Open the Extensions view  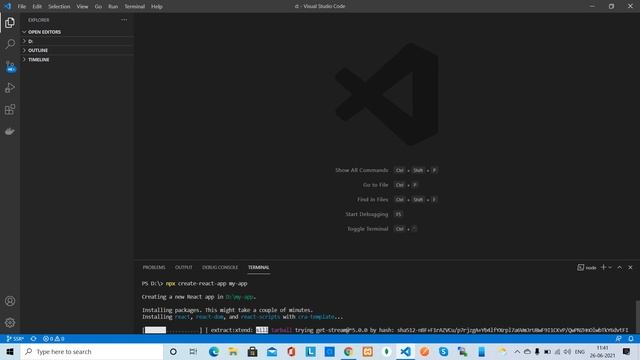10,109
